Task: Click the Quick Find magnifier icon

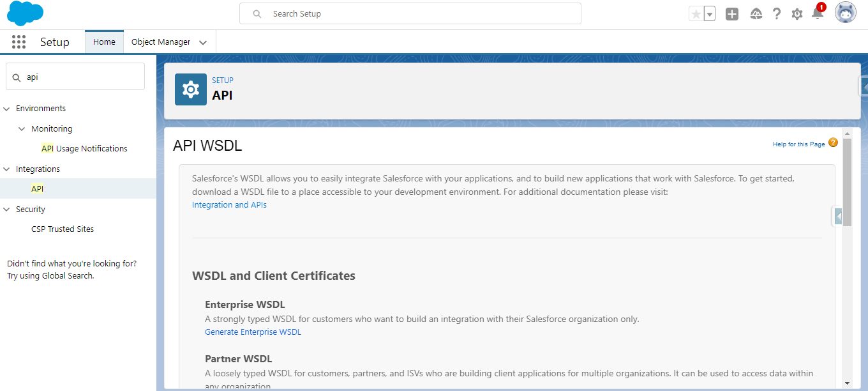Action: pyautogui.click(x=17, y=77)
